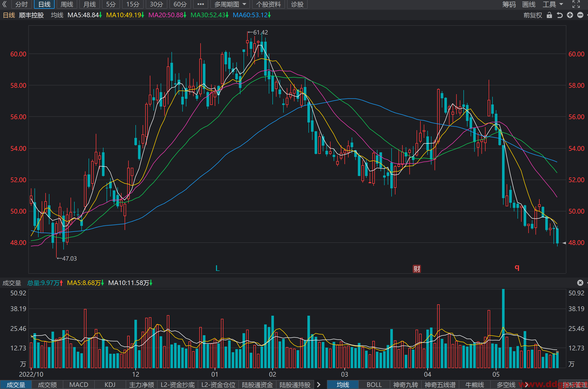Open the more periods ellipsis menu

pos(201,4)
